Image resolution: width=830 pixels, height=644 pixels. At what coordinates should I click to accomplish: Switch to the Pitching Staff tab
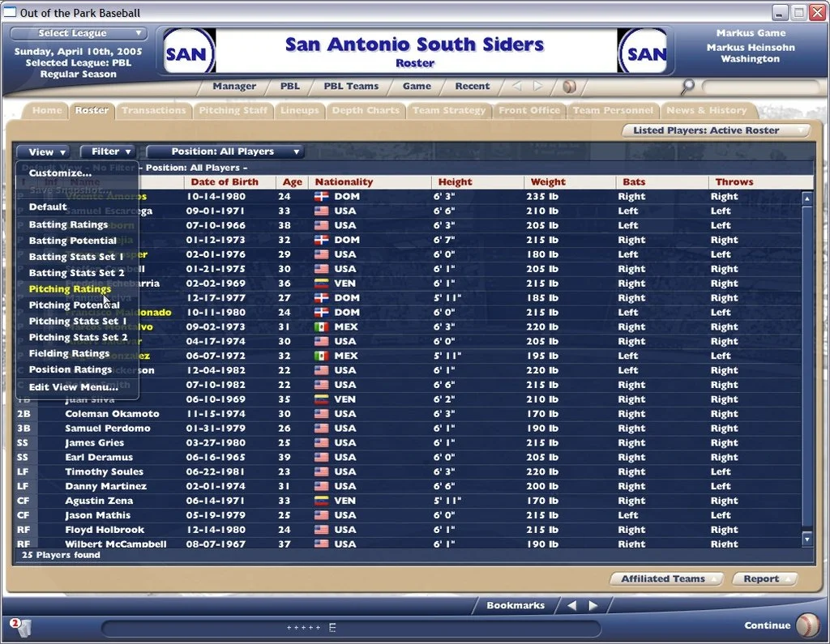point(233,110)
